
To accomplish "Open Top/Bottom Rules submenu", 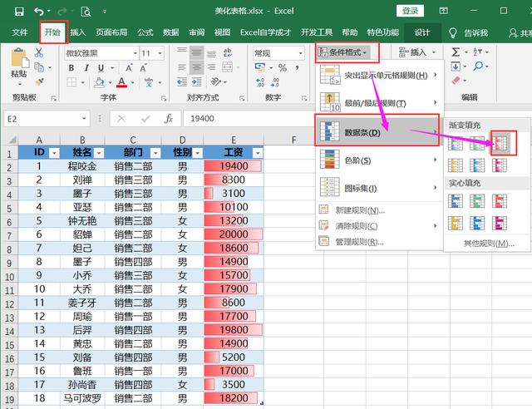I will tap(379, 103).
